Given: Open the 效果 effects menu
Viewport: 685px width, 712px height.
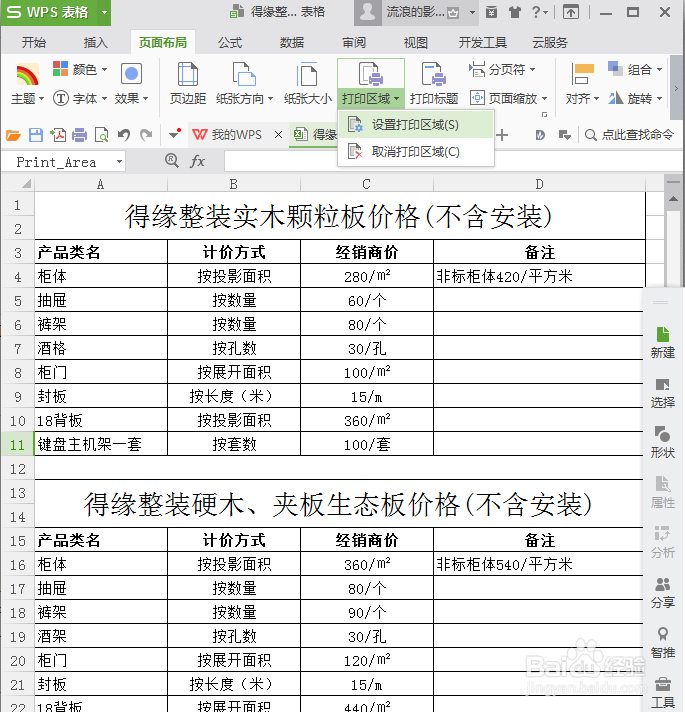Looking at the screenshot, I should (131, 84).
